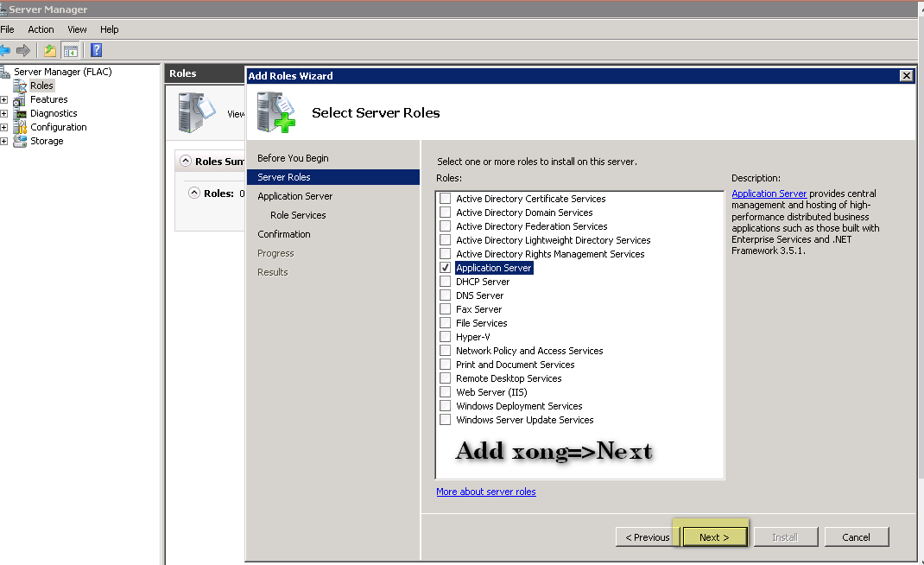The width and height of the screenshot is (924, 565).
Task: Select the Server Roles wizard step
Action: point(333,177)
